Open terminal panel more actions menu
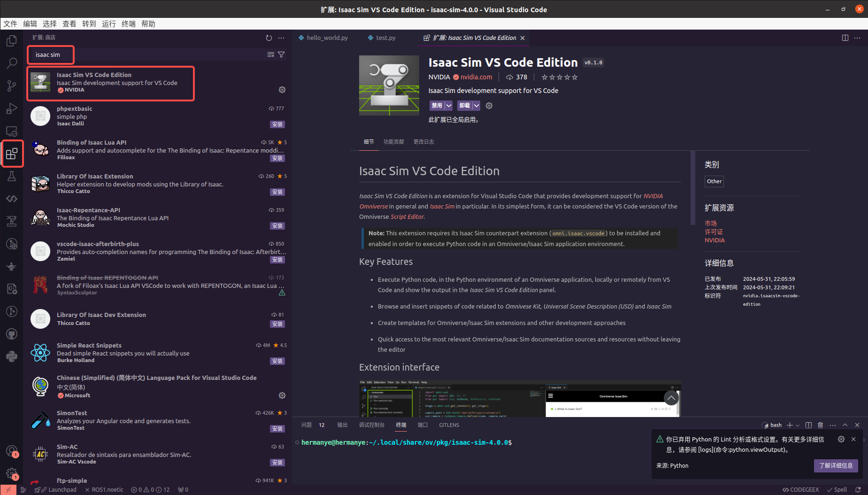Viewport: 868px width, 495px height. [833, 425]
